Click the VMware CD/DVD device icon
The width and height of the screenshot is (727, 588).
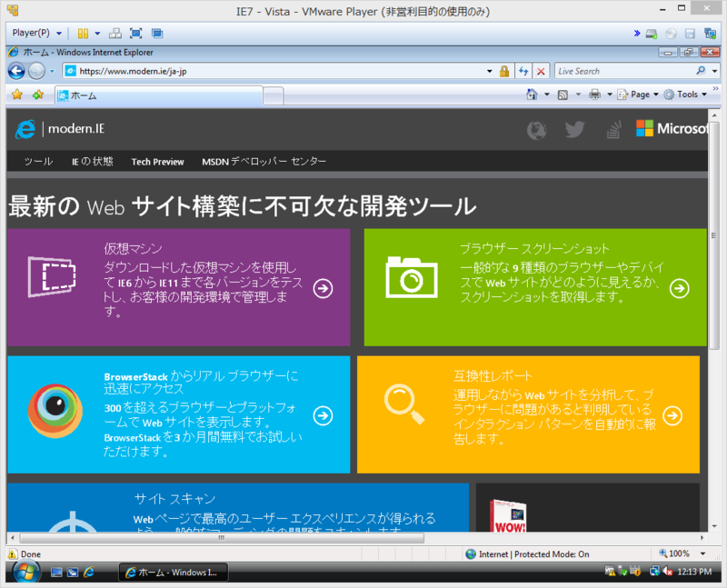pyautogui.click(x=671, y=34)
